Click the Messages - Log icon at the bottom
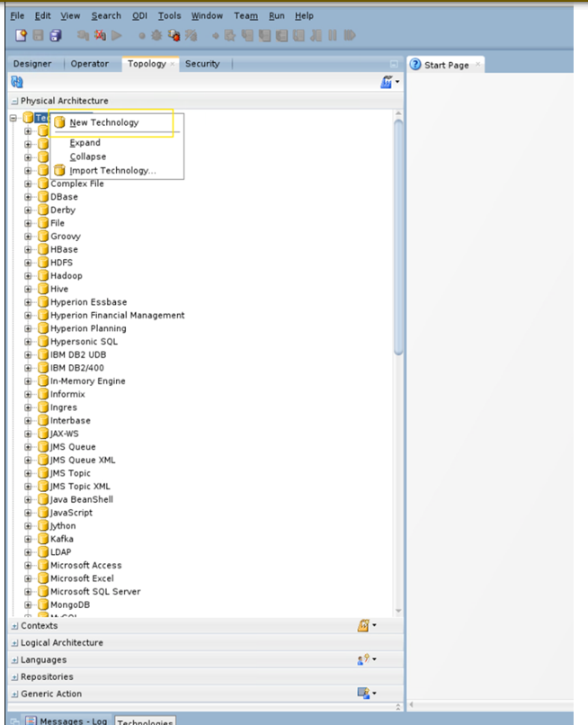588x725 pixels. pyautogui.click(x=31, y=721)
